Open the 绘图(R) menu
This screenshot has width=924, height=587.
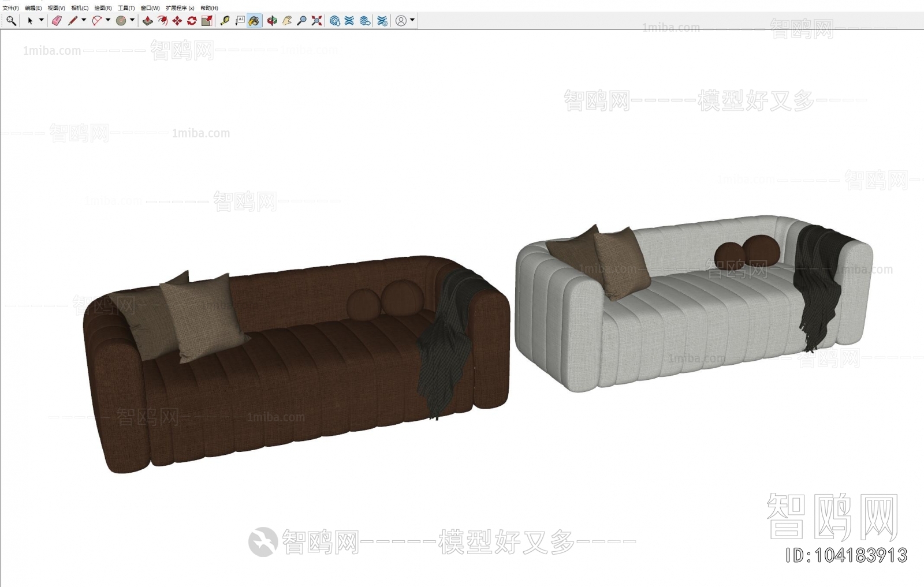click(103, 8)
